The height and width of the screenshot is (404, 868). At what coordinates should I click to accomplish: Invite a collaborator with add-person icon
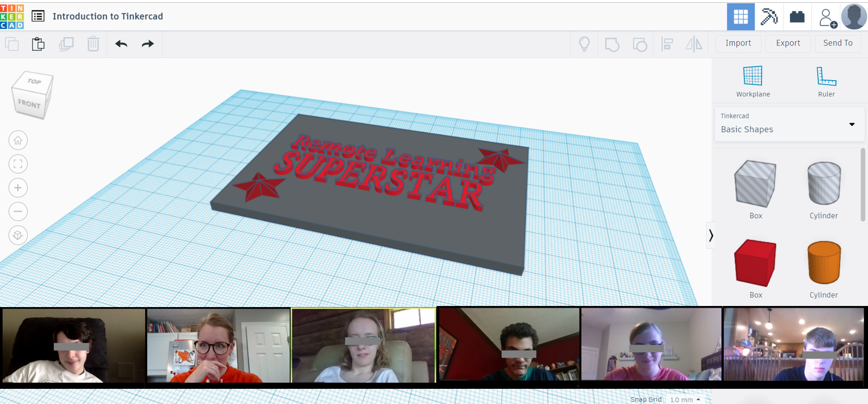point(827,17)
